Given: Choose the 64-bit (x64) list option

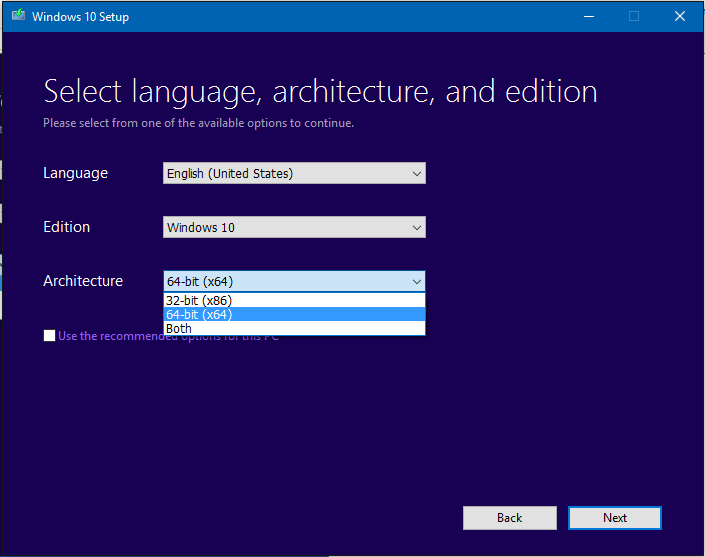Looking at the screenshot, I should click(294, 314).
